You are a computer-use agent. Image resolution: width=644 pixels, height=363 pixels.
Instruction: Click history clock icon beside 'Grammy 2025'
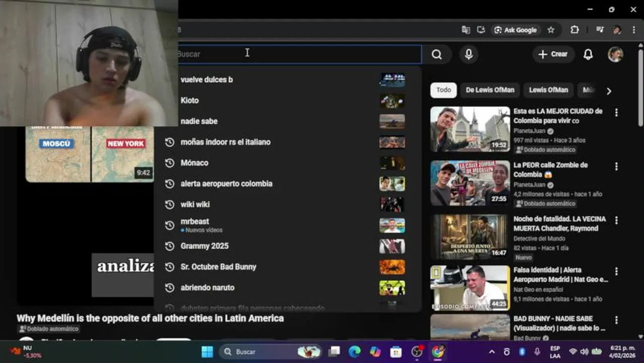tap(170, 246)
